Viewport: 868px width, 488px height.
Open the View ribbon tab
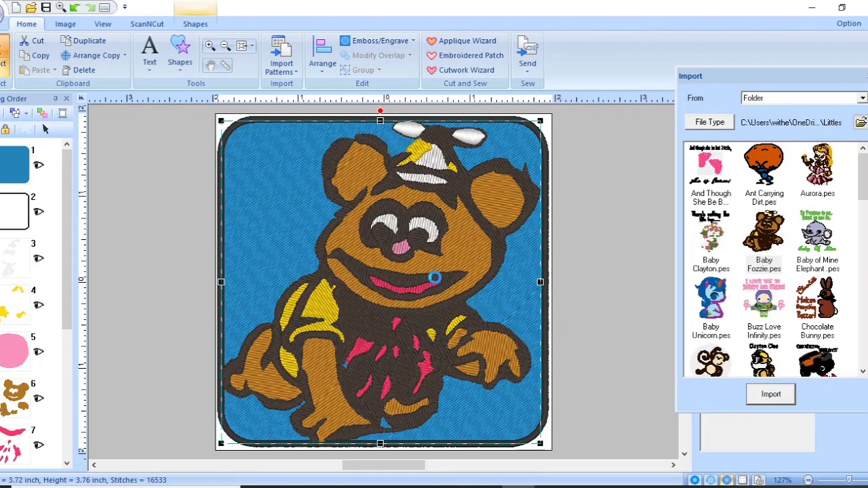coord(103,24)
